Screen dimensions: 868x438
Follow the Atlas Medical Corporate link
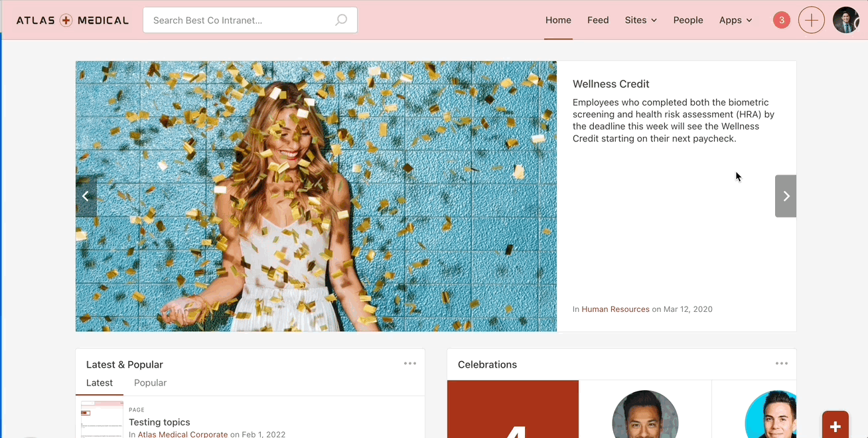pos(182,435)
